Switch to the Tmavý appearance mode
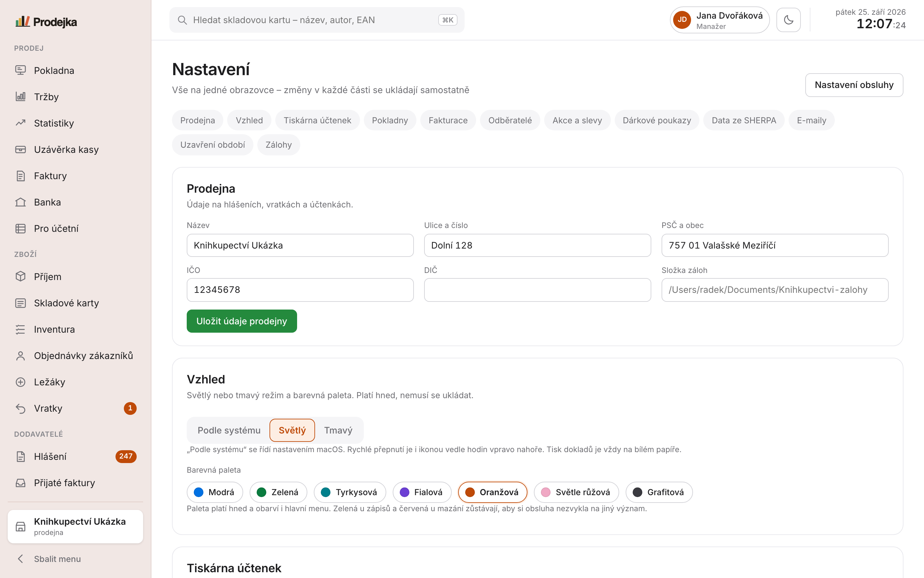The image size is (924, 578). (338, 430)
